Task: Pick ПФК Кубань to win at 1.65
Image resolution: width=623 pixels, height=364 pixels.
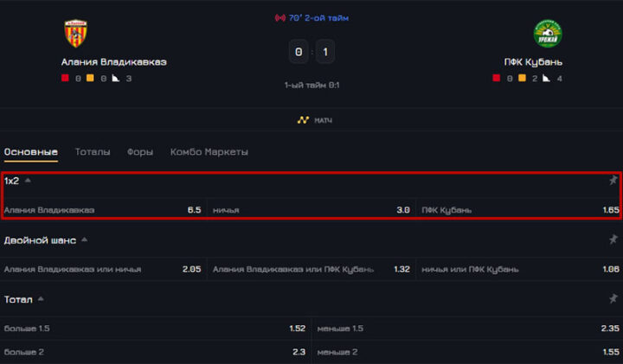Action: coord(518,210)
